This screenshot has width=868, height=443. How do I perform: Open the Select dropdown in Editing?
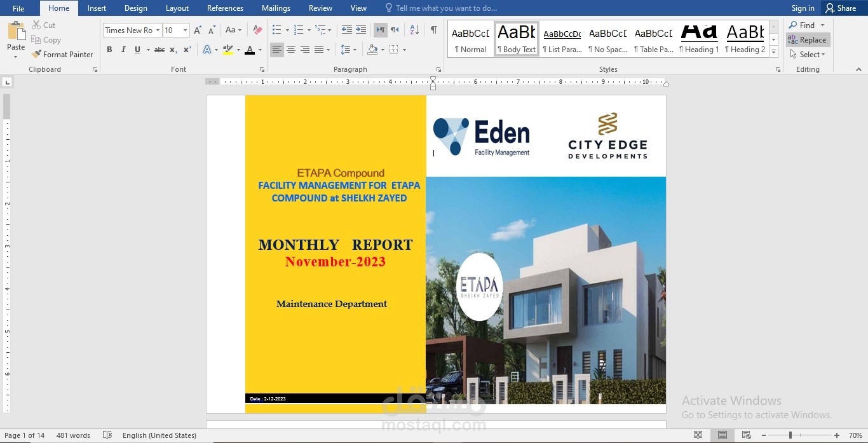tap(807, 54)
